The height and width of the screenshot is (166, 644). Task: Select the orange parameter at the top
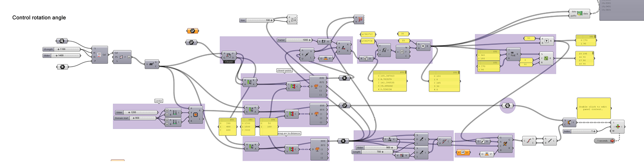193,31
